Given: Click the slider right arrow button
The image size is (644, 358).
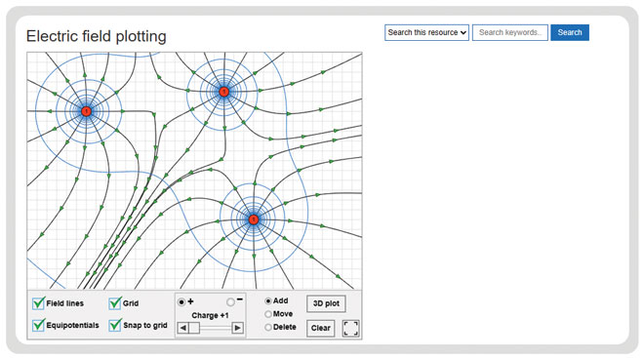Looking at the screenshot, I should (237, 328).
